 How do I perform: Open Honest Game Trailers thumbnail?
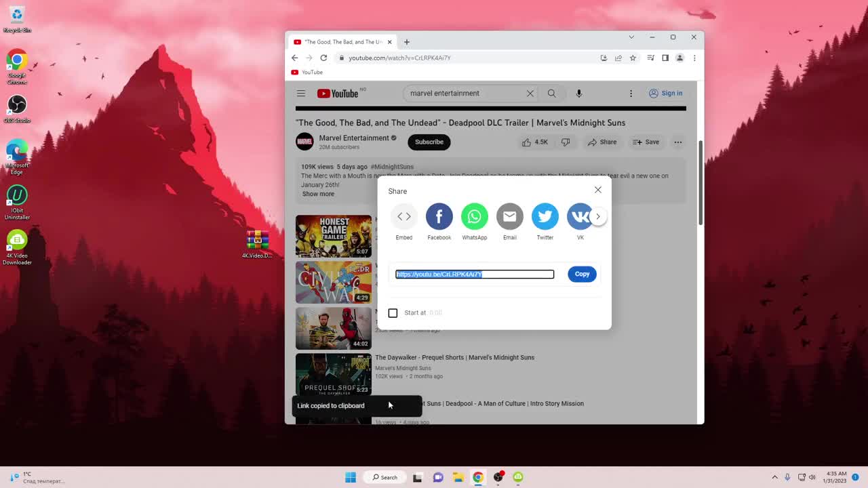[x=334, y=236]
